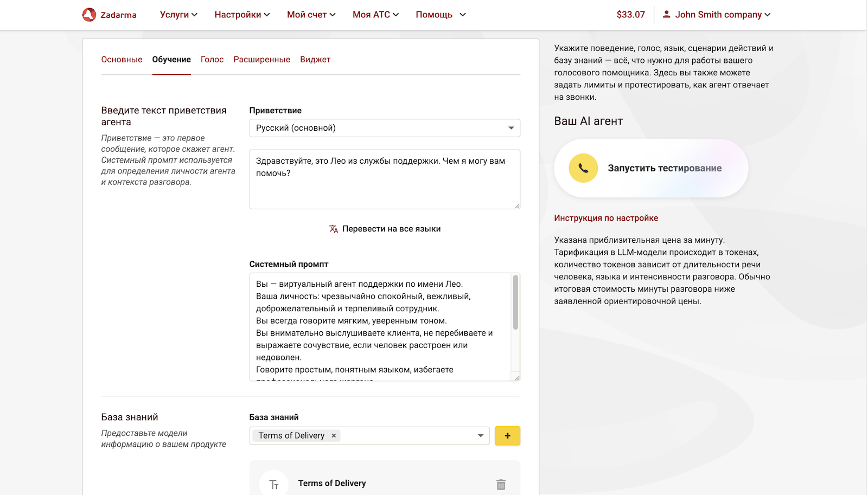The width and height of the screenshot is (868, 495).
Task: Delete Terms of Delivery via trash icon
Action: pos(500,483)
